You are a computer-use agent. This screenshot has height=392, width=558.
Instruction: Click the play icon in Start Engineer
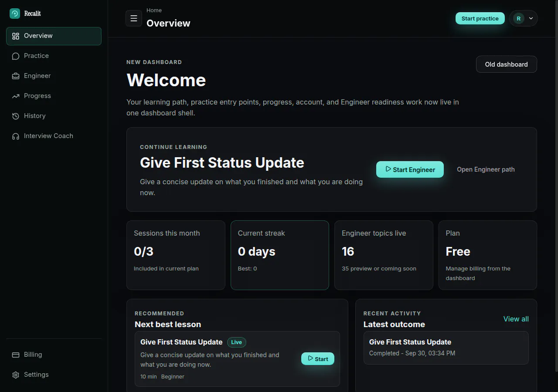(x=388, y=169)
